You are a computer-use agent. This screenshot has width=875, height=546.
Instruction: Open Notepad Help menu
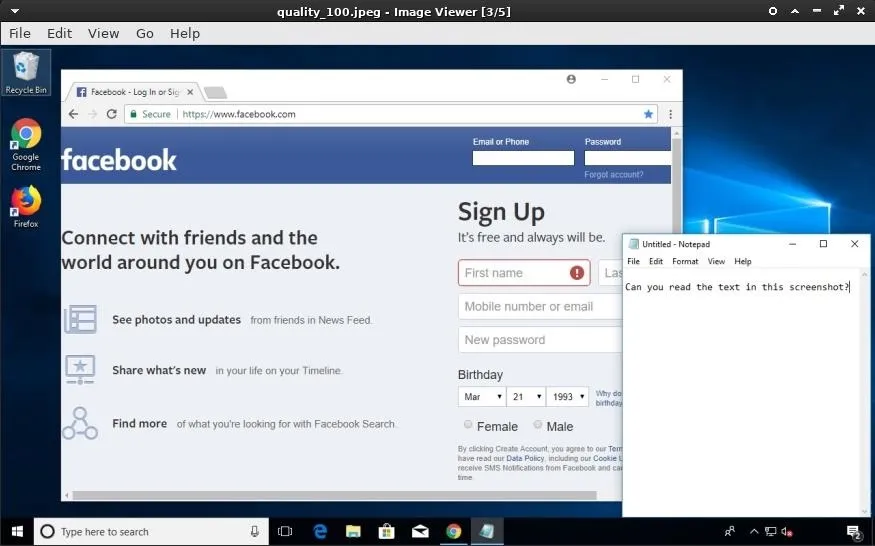click(x=743, y=261)
